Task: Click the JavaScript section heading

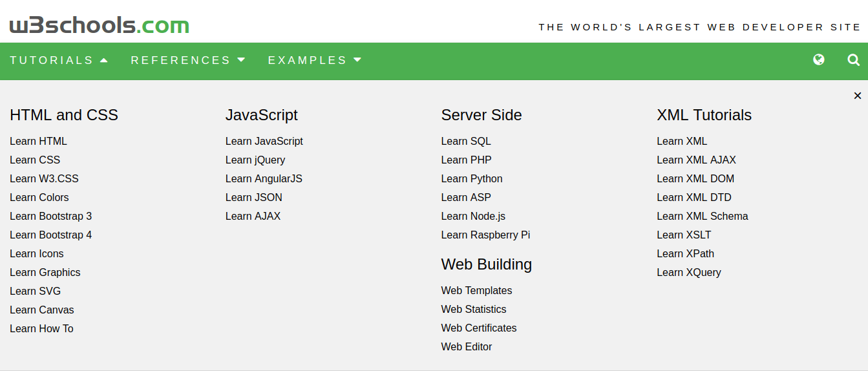Action: (x=262, y=115)
